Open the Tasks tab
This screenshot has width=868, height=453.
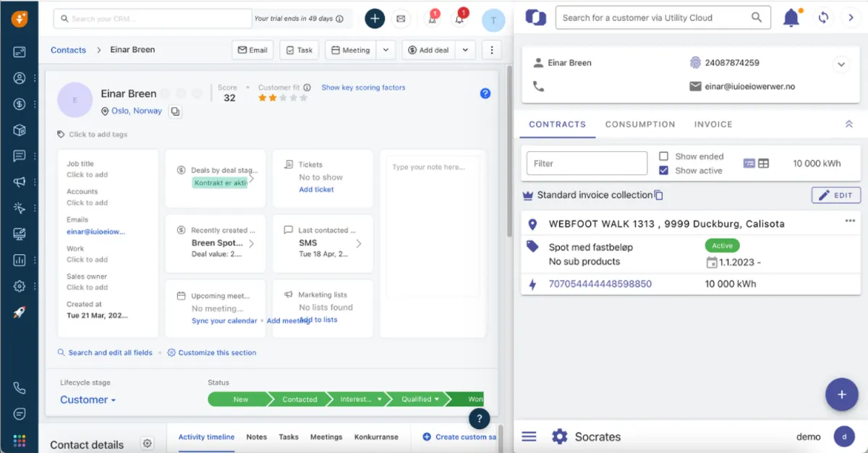pos(289,437)
